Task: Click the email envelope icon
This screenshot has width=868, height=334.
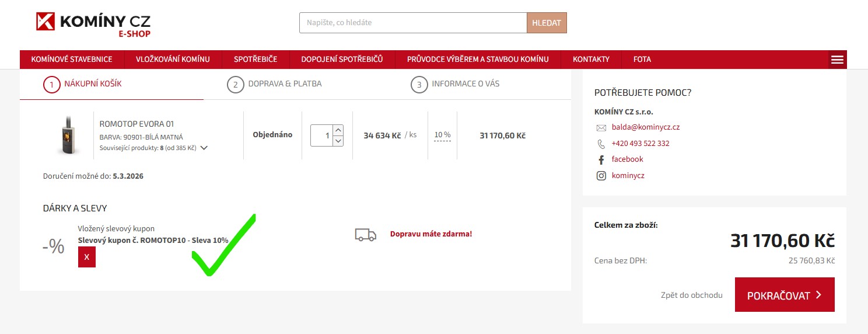Action: [601, 127]
